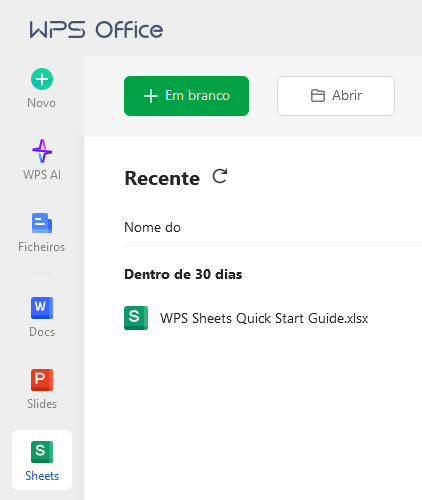
Task: Open the Ficheiros section
Action: 42,232
